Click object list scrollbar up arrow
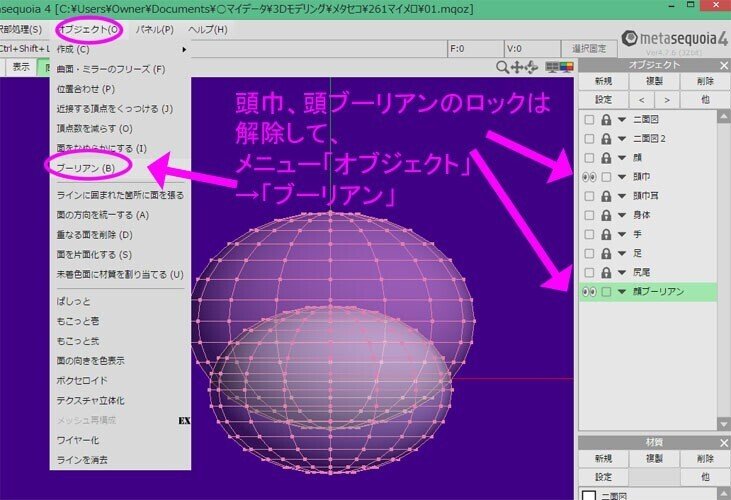Viewport: 731px width, 500px height. [724, 116]
